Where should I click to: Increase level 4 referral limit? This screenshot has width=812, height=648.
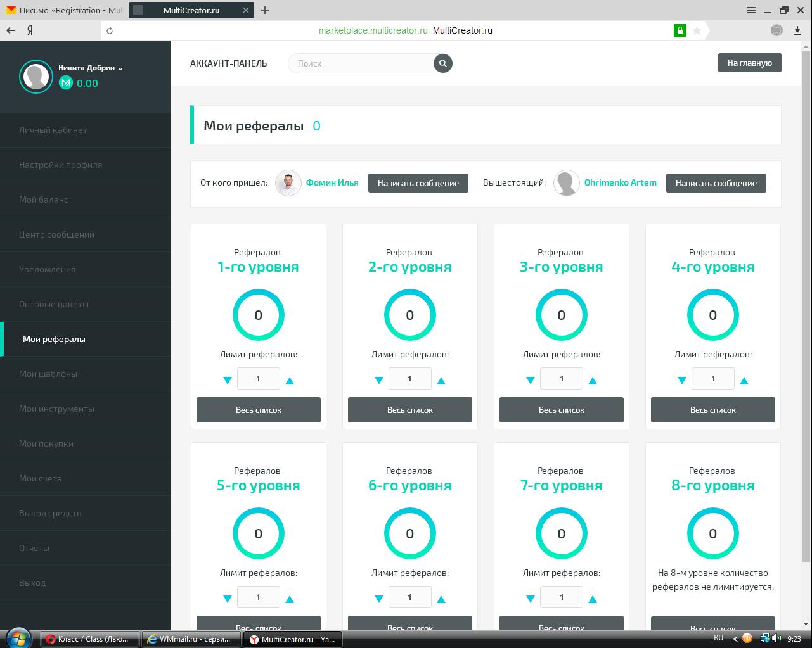click(744, 381)
